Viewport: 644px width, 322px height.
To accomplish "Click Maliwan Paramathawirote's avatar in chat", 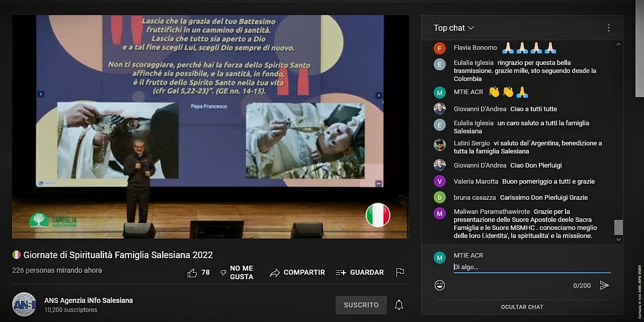I will 440,213.
